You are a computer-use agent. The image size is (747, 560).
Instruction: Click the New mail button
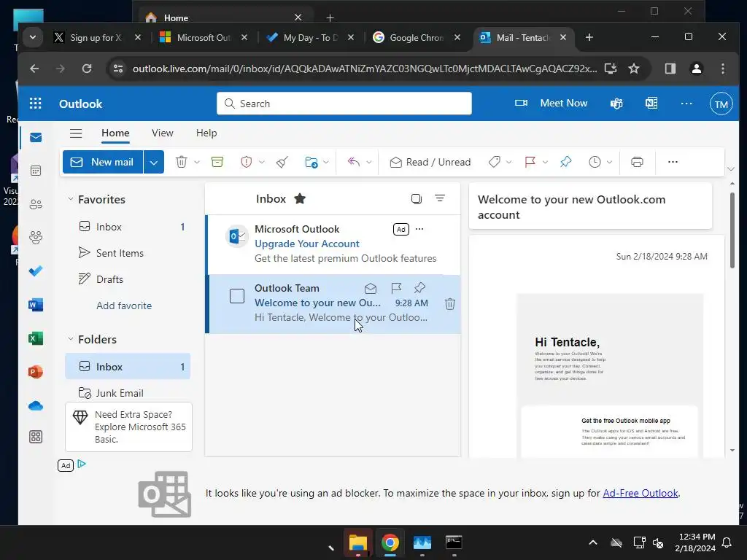tap(103, 162)
